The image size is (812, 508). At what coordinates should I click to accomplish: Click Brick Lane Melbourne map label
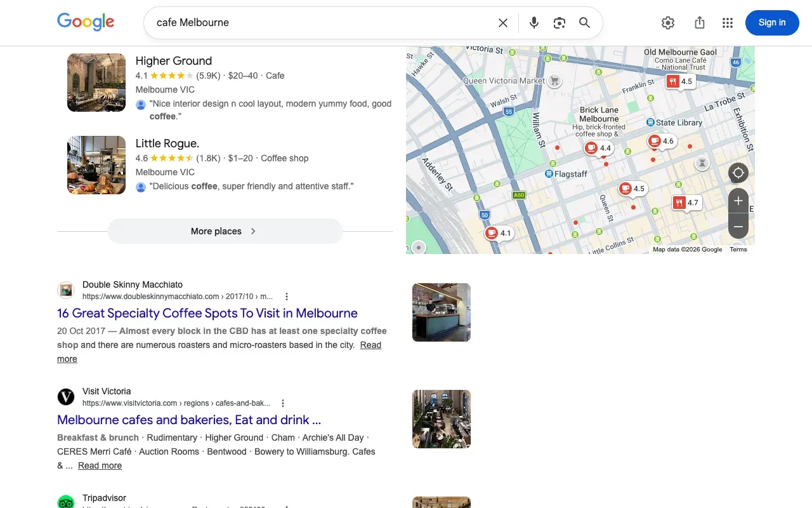[599, 114]
